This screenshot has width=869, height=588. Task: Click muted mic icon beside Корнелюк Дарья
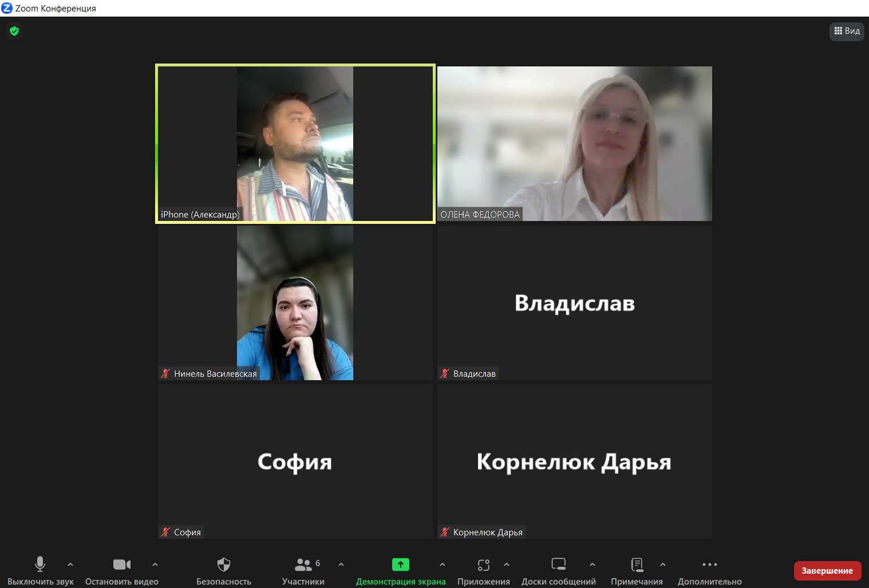(x=445, y=532)
